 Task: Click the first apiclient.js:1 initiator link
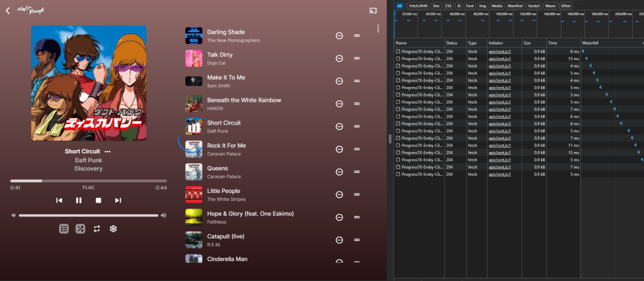pos(500,52)
